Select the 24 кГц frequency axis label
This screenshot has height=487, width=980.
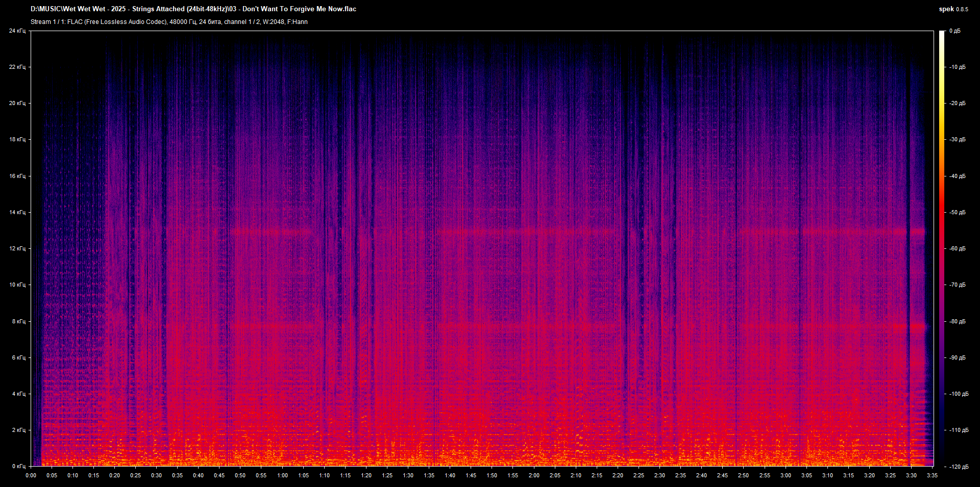[x=17, y=31]
